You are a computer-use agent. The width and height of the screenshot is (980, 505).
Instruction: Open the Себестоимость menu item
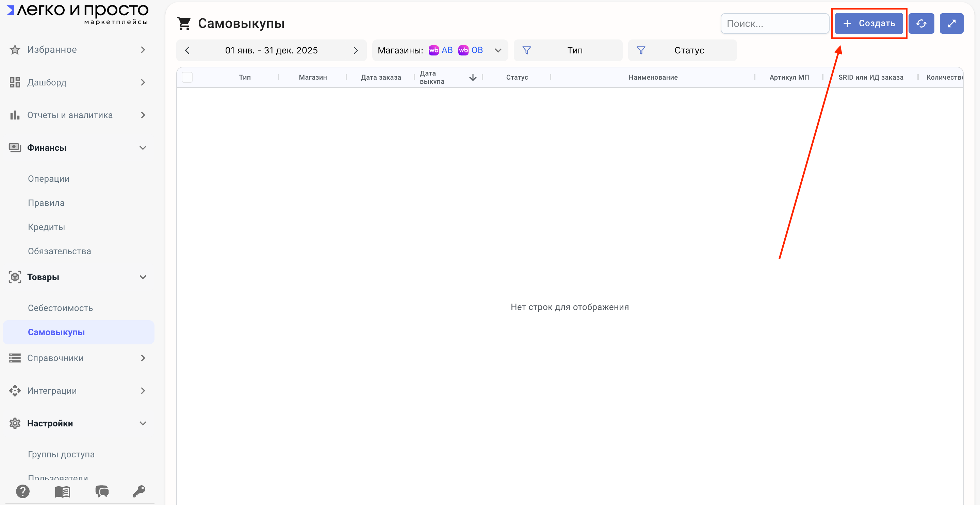(60, 308)
